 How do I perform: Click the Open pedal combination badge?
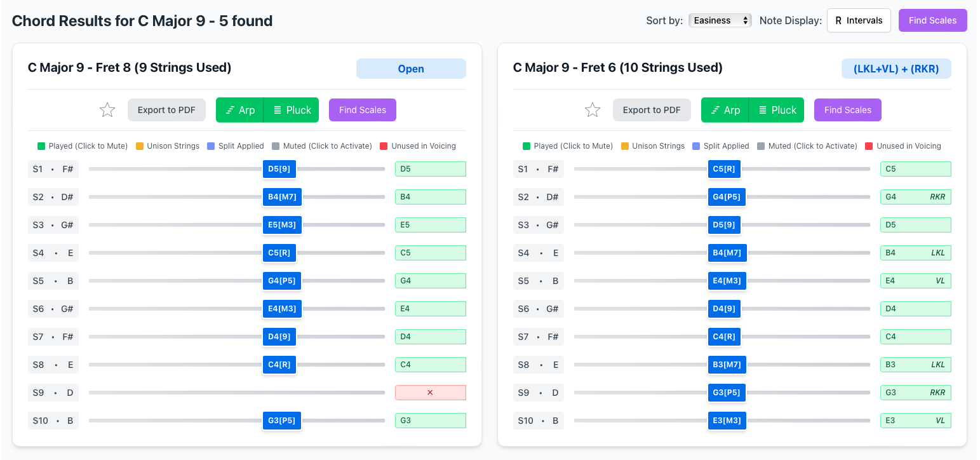[411, 69]
